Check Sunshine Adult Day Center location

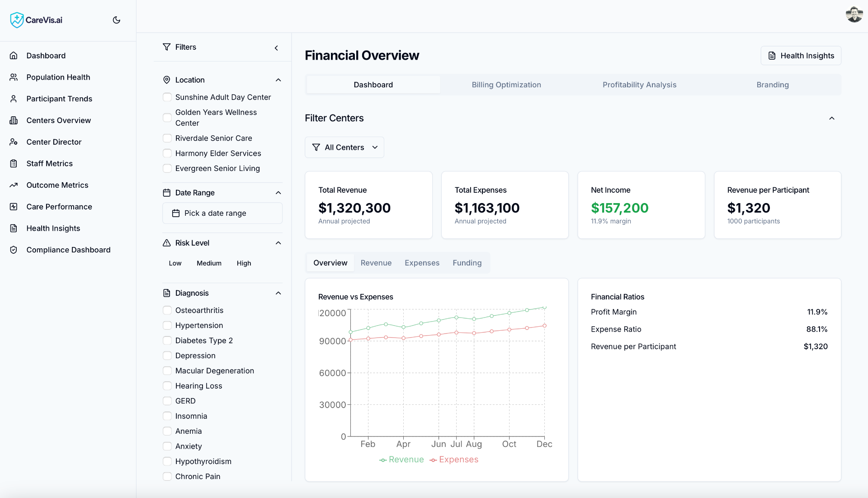pyautogui.click(x=167, y=97)
